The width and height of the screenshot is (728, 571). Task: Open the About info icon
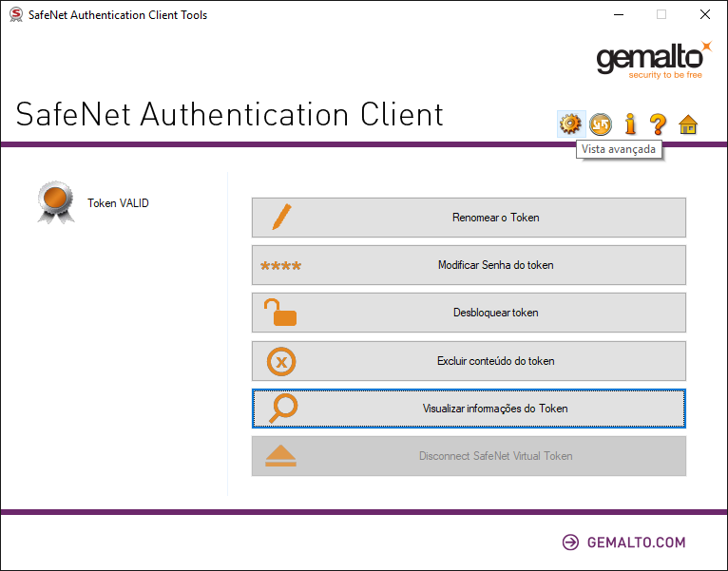point(629,124)
